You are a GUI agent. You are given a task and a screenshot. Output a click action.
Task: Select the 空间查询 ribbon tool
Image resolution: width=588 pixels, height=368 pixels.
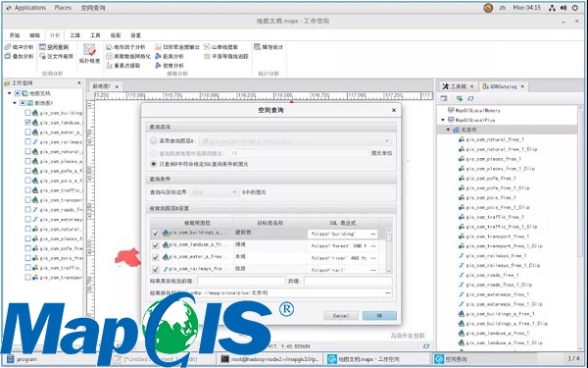[54, 47]
